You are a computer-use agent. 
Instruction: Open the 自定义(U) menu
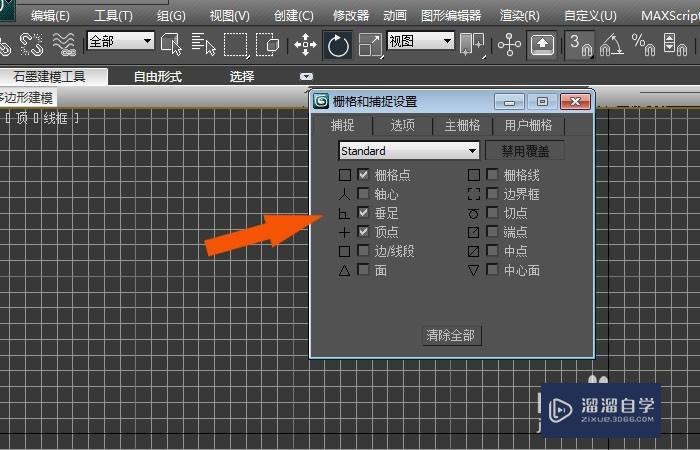point(590,16)
